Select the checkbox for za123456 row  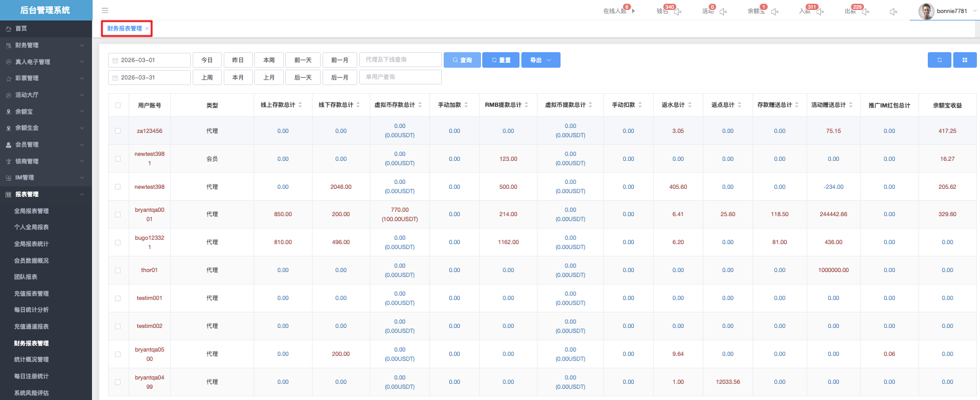point(117,131)
